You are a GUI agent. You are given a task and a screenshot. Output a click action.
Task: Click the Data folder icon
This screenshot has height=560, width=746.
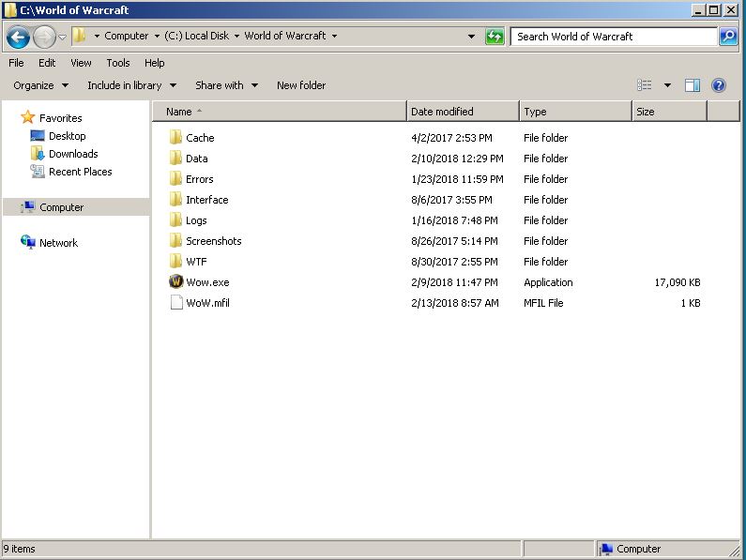pos(175,158)
